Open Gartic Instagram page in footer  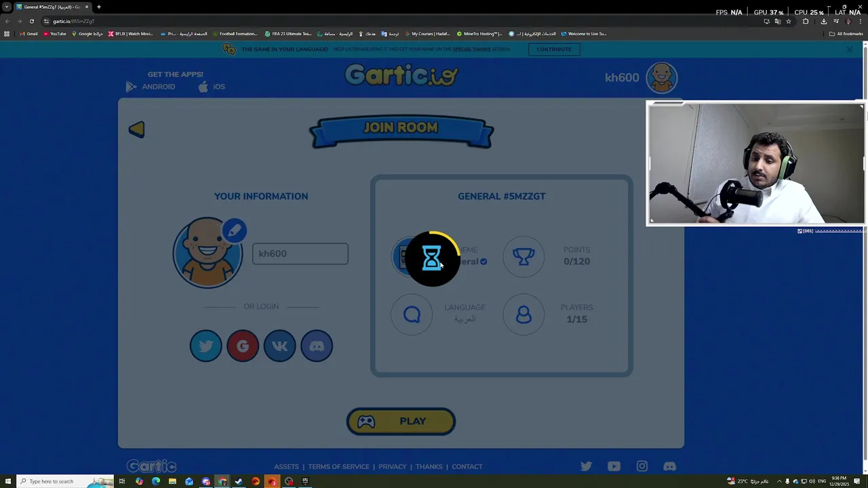click(x=642, y=466)
